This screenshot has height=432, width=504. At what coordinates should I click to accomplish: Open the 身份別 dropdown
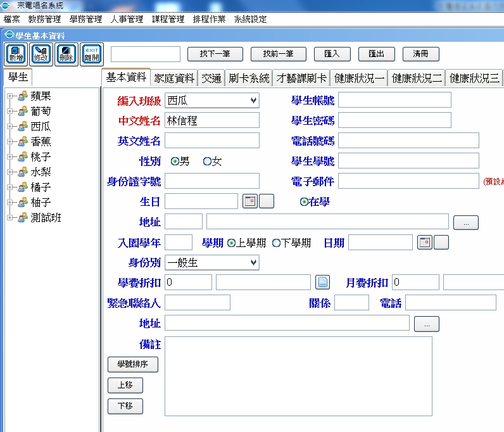253,262
